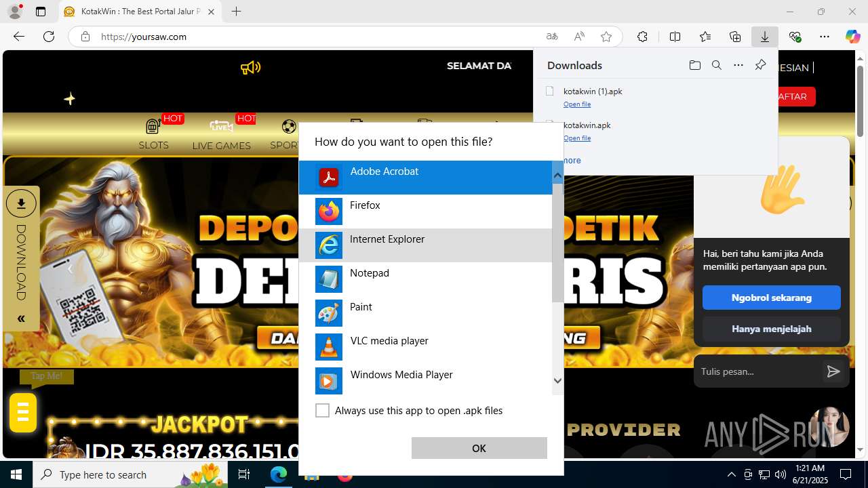868x488 pixels.
Task: Open the Favorites list icon
Action: click(705, 37)
